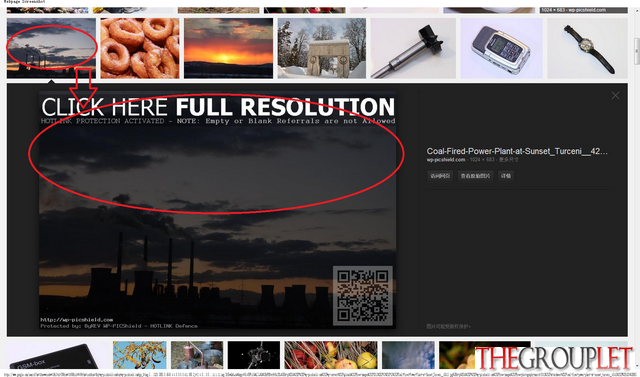Open the silver mobile phone thumbnail
The image size is (640, 377).
[502, 48]
